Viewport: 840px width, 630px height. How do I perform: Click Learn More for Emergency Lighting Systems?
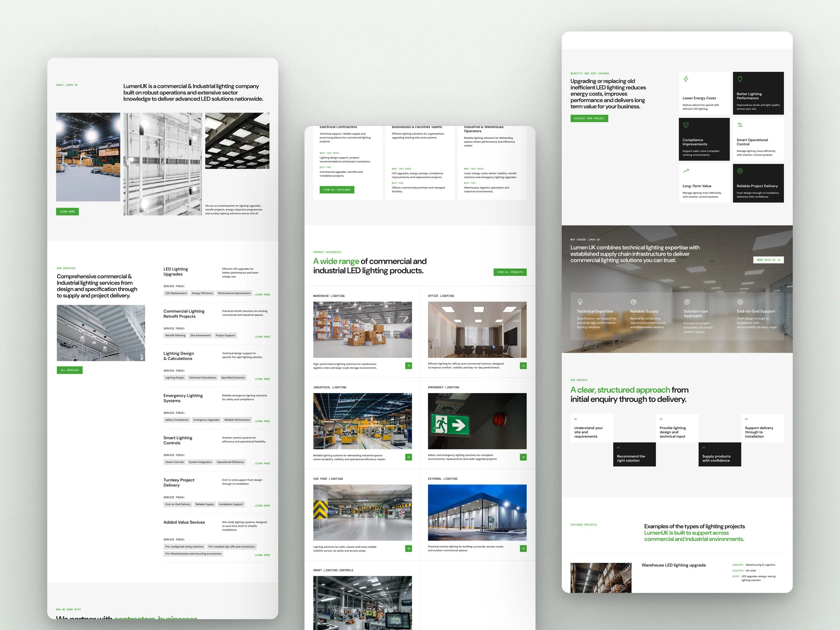262,421
